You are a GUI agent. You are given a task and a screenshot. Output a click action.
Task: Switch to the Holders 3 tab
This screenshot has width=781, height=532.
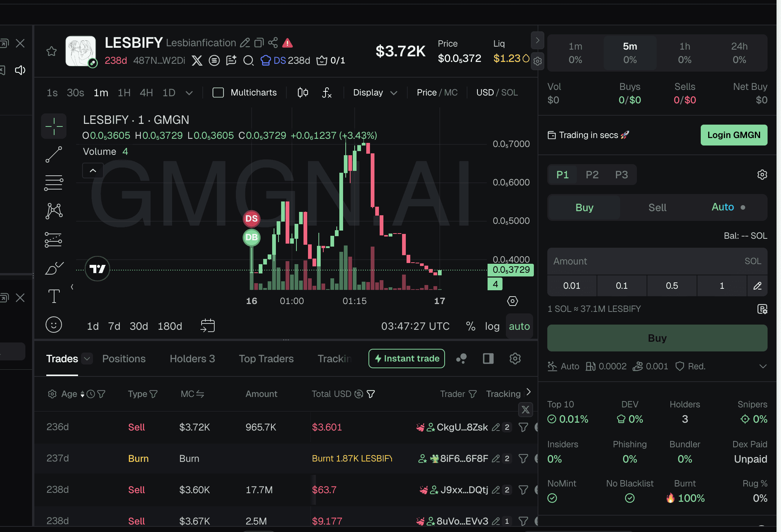(192, 359)
